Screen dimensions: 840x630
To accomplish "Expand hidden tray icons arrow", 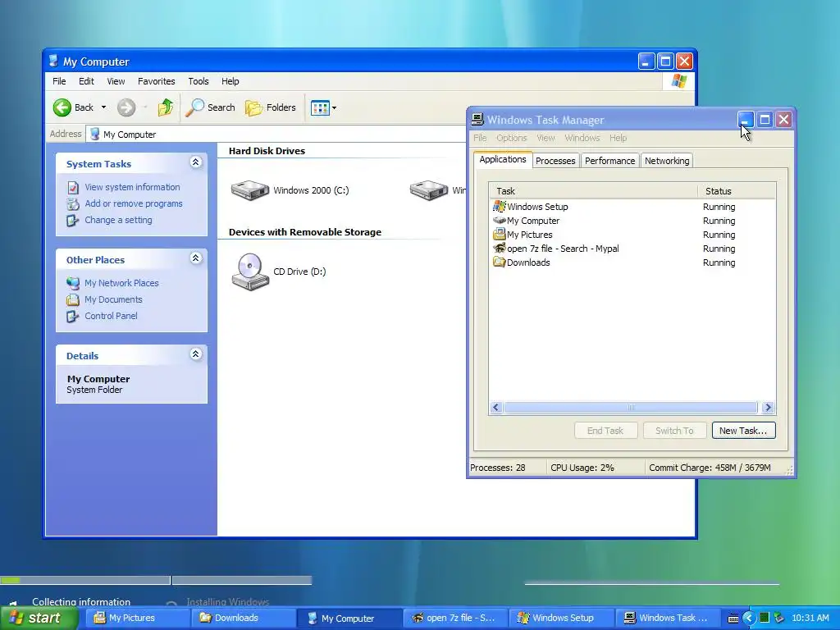I will coord(748,619).
